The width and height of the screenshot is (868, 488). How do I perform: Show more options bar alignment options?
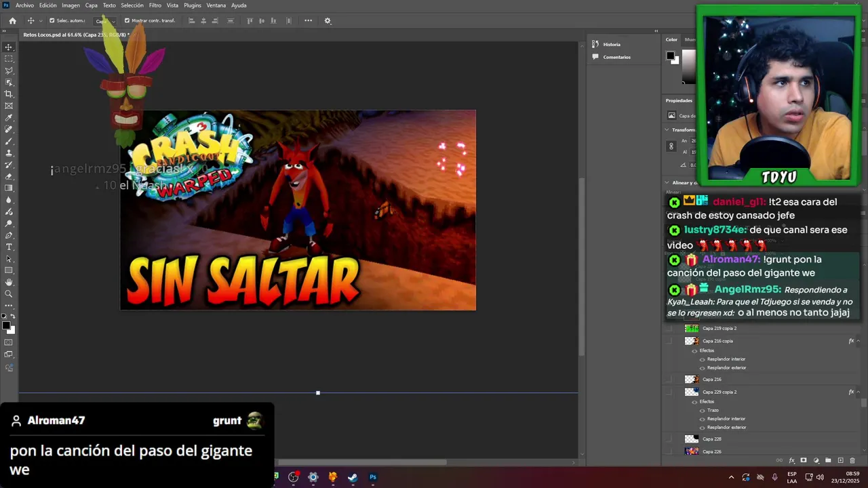coord(308,21)
